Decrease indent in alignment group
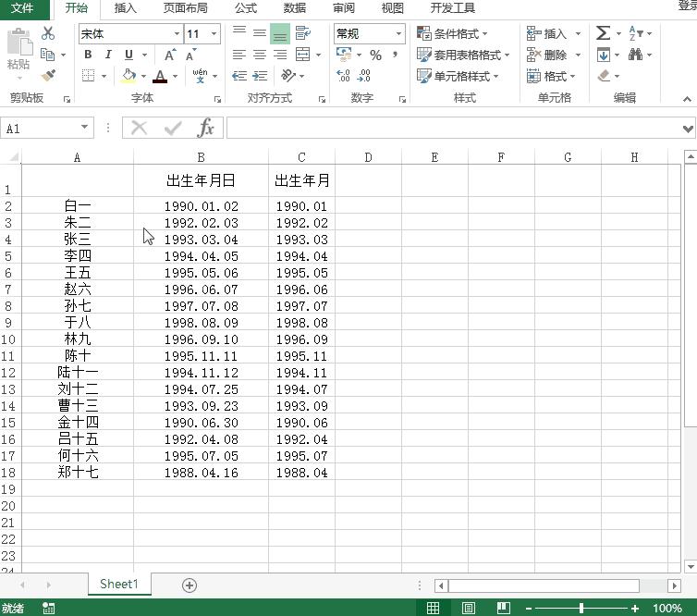 (x=239, y=76)
